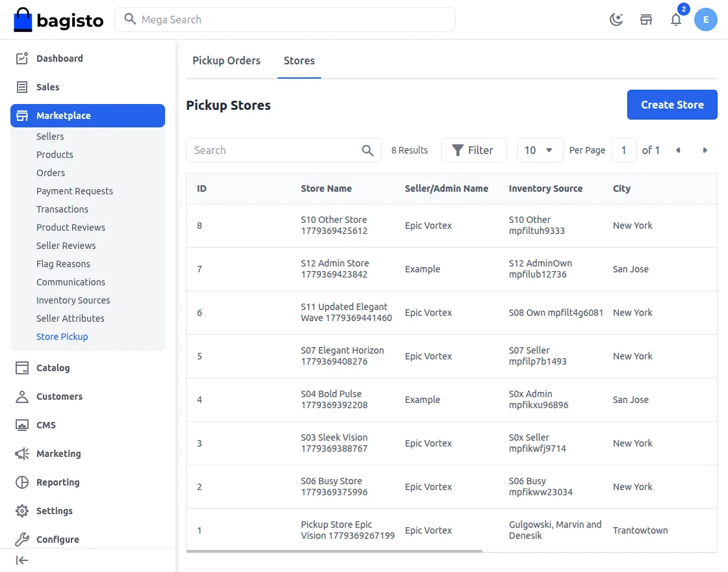
Task: Open Seller Attributes menu item
Action: (70, 318)
